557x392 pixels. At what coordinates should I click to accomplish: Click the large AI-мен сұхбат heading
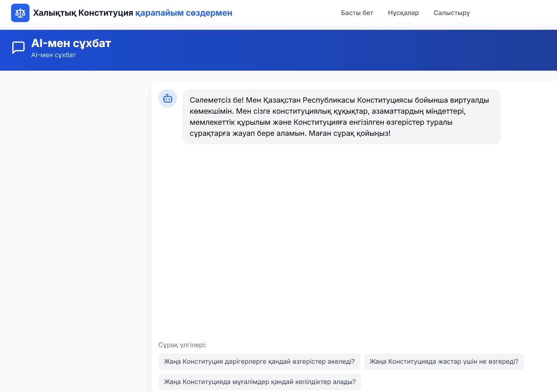(71, 43)
